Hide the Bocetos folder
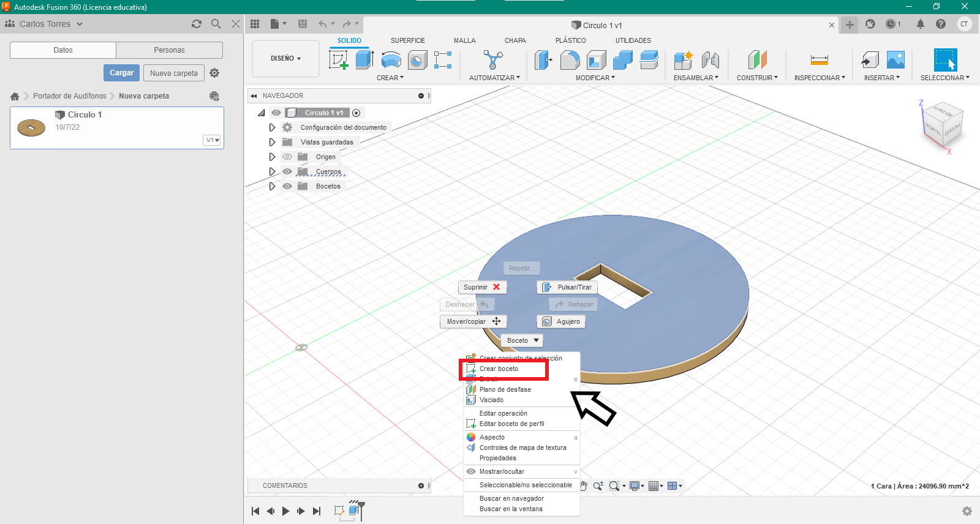The height and width of the screenshot is (524, 980). 287,186
